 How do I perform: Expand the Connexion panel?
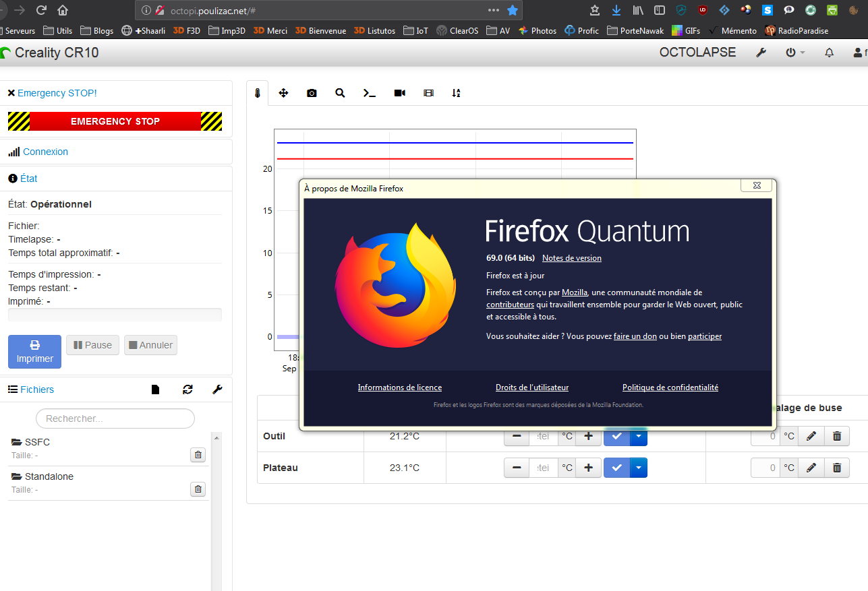click(x=45, y=152)
